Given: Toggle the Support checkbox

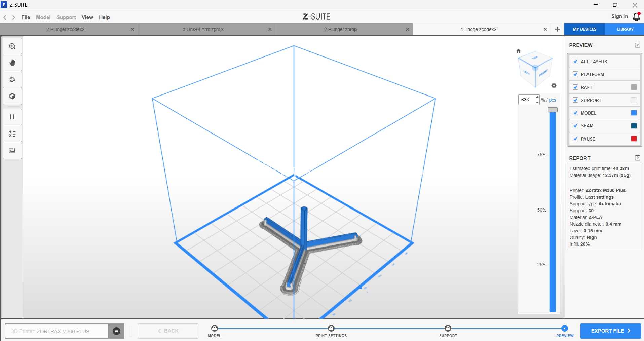Looking at the screenshot, I should pyautogui.click(x=575, y=100).
